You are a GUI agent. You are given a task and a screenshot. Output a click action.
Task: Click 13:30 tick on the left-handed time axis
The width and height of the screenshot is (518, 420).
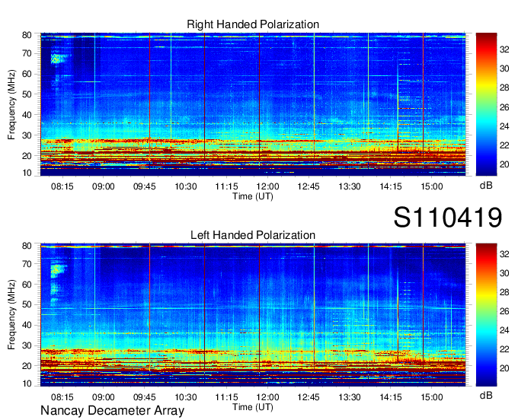click(350, 397)
